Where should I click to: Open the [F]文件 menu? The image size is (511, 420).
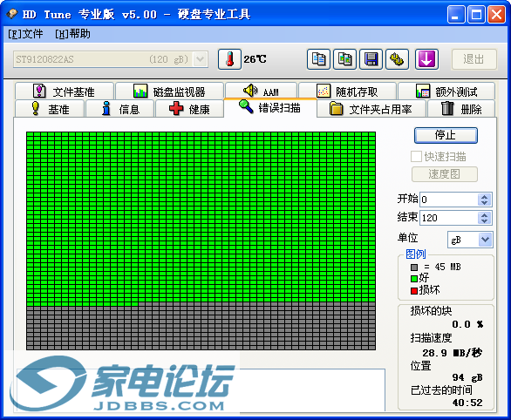[25, 34]
